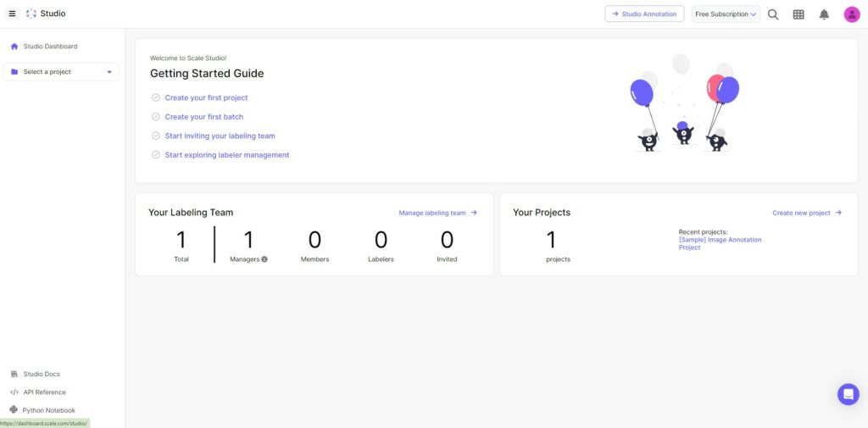The image size is (868, 428).
Task: Click the Studio Annotation button
Action: (644, 14)
